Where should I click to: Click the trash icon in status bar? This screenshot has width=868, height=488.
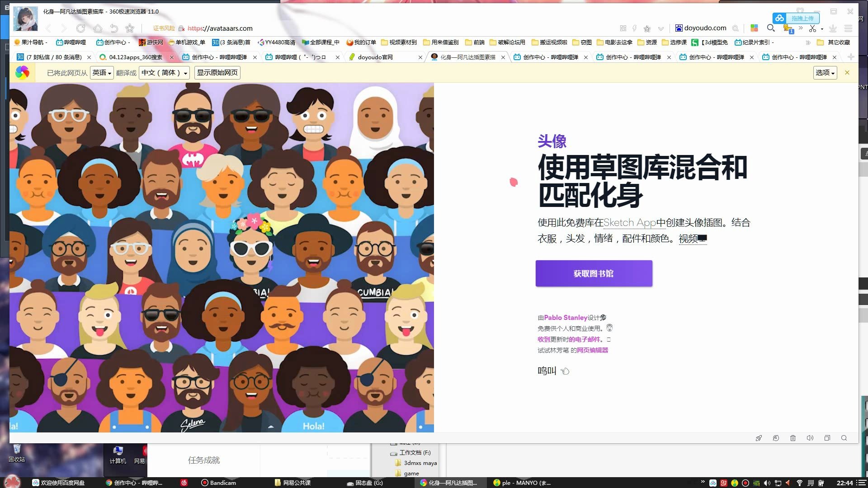coord(793,438)
